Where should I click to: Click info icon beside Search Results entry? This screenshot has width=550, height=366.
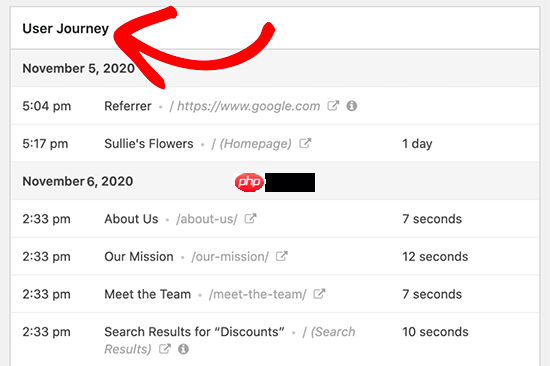(x=183, y=349)
